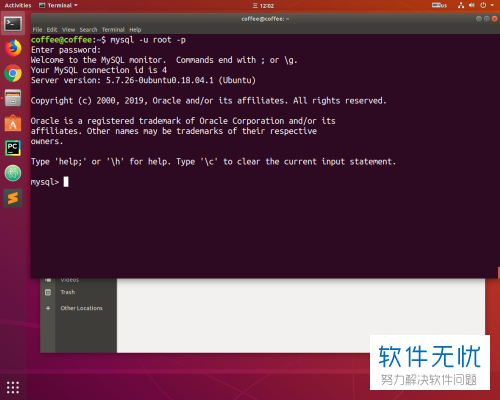Minimize the terminal window
The image size is (500, 400).
(479, 19)
